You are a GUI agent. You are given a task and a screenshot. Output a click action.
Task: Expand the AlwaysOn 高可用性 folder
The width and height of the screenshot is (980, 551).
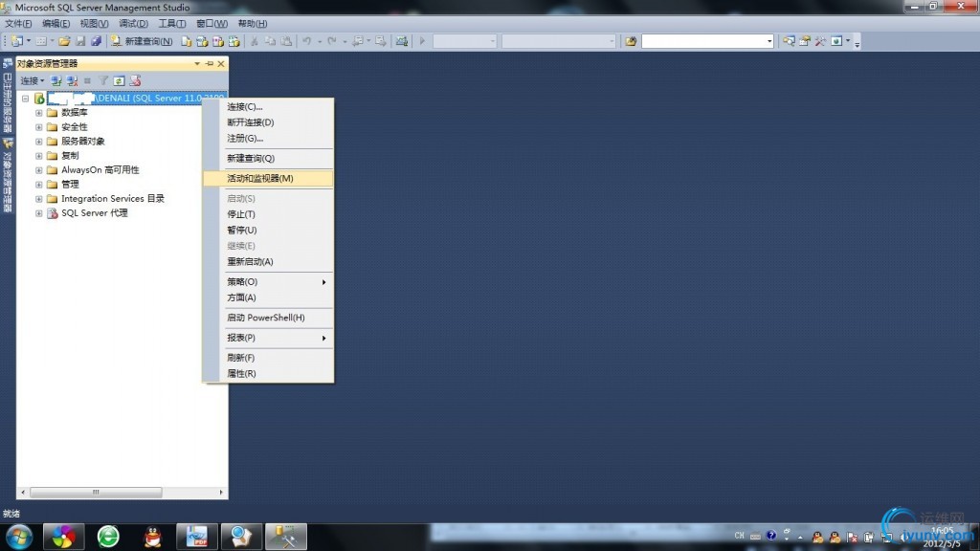38,170
